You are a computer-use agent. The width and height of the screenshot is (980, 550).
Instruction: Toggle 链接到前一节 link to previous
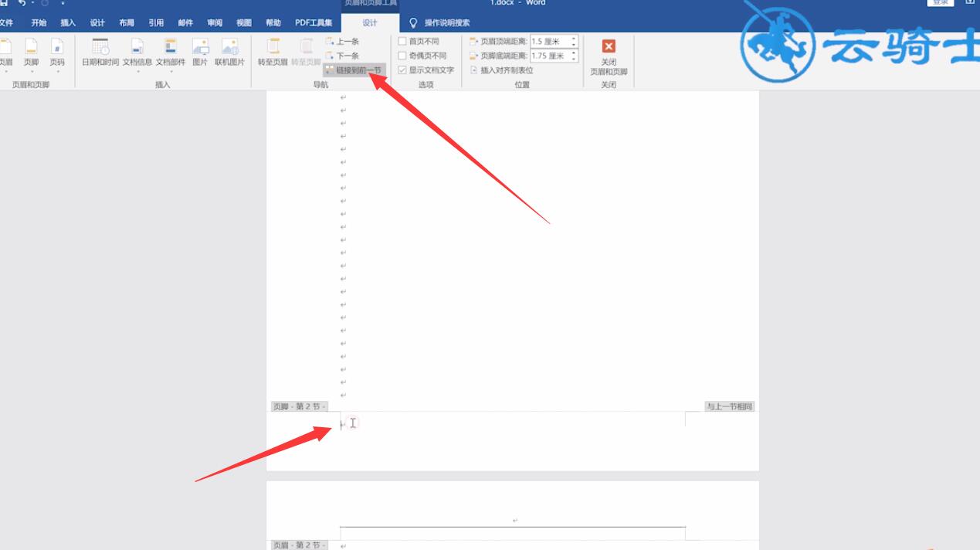pyautogui.click(x=354, y=70)
